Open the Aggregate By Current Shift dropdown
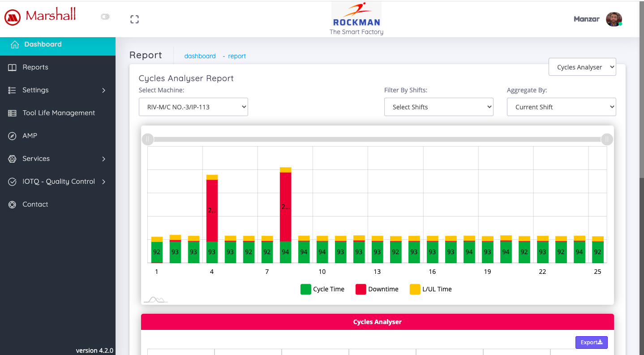644x355 pixels. click(562, 107)
